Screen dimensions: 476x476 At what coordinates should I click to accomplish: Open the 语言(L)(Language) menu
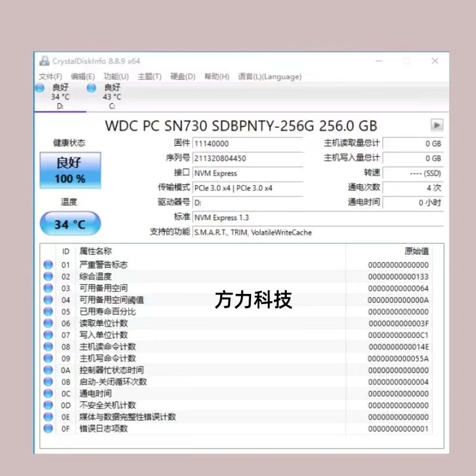(x=270, y=77)
